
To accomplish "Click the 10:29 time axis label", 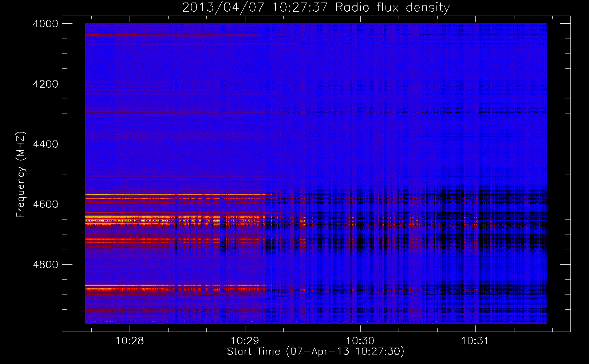I will (245, 341).
